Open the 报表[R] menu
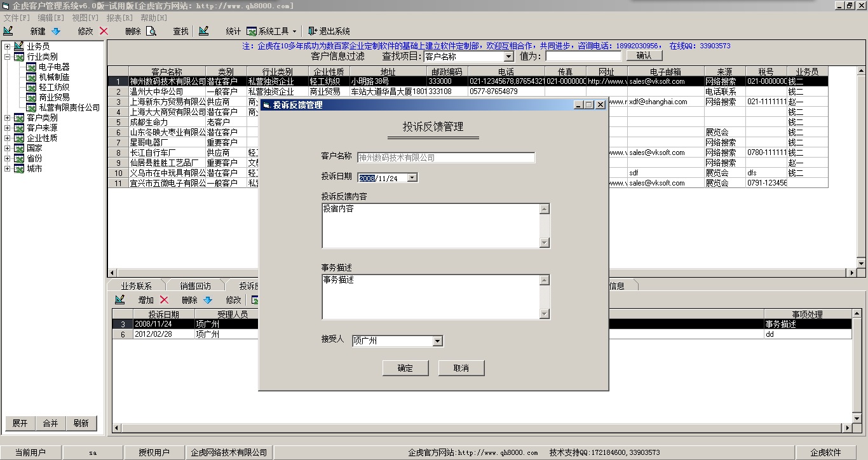868x460 pixels. [119, 18]
